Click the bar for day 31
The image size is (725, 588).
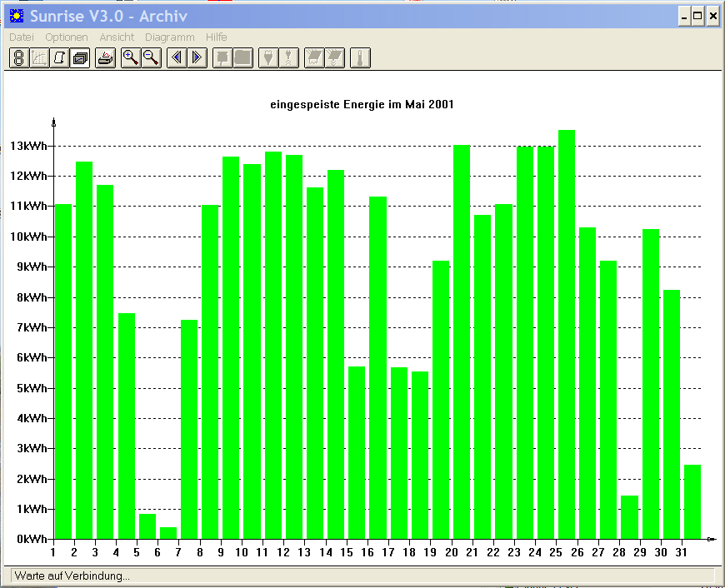coord(692,502)
